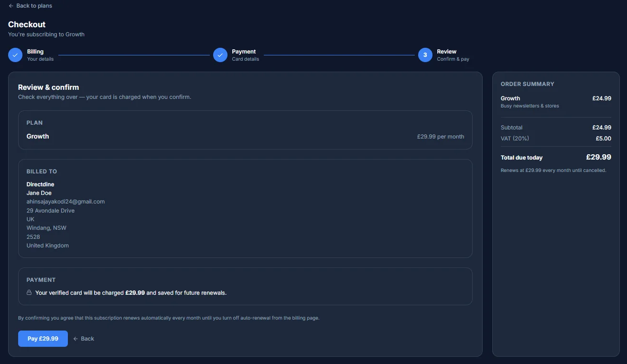Click the Growth plan name in Plan card
627x364 pixels.
tap(38, 136)
